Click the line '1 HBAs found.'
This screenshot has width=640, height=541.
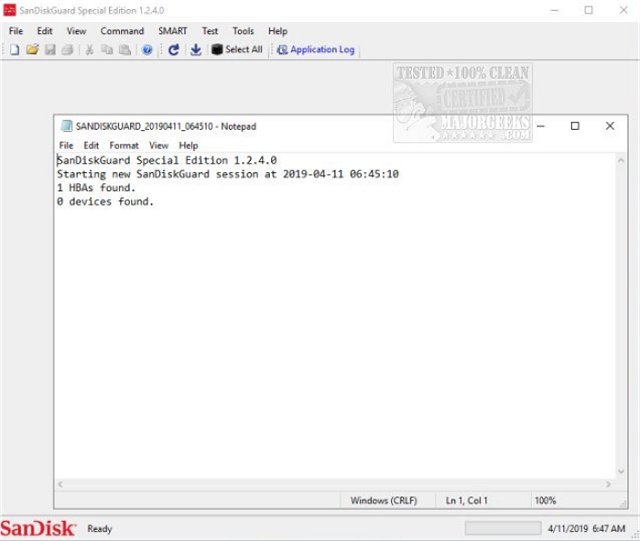tap(96, 188)
